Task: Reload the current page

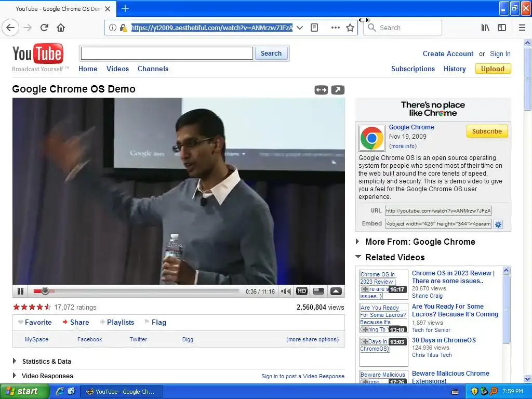Action: [x=44, y=28]
